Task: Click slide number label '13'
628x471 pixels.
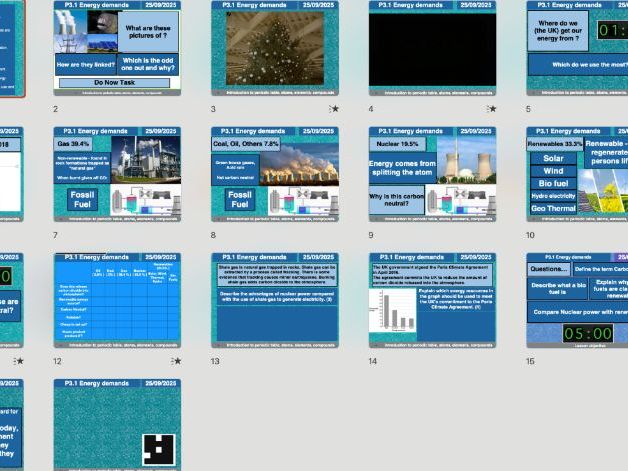Action: coord(215,361)
